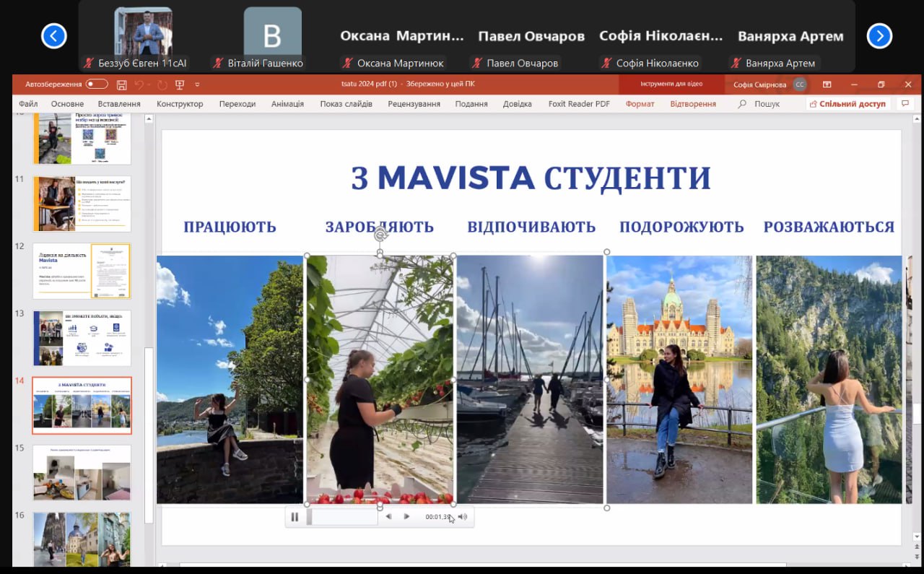
Task: Click the 'ВІДПОЧИВАЮТЬ' heading
Action: pyautogui.click(x=531, y=227)
